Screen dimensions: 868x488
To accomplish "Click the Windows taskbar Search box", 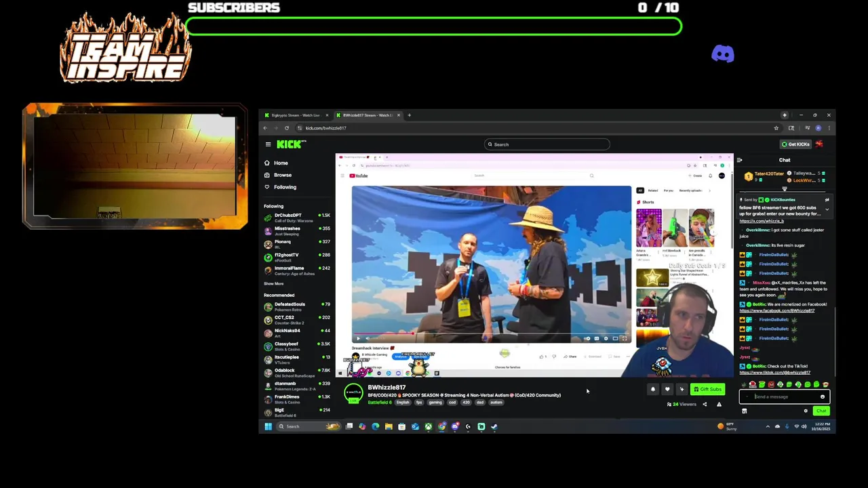I will (309, 426).
